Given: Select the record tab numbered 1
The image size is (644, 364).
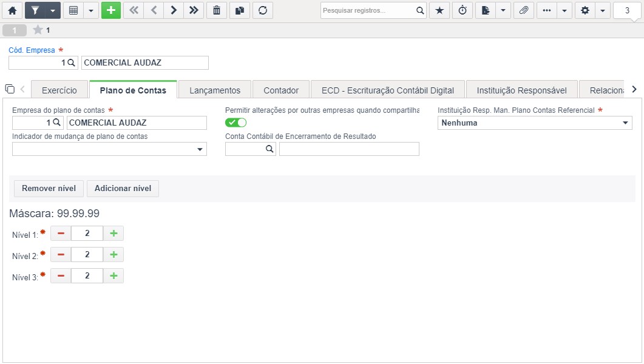Looking at the screenshot, I should (x=15, y=30).
